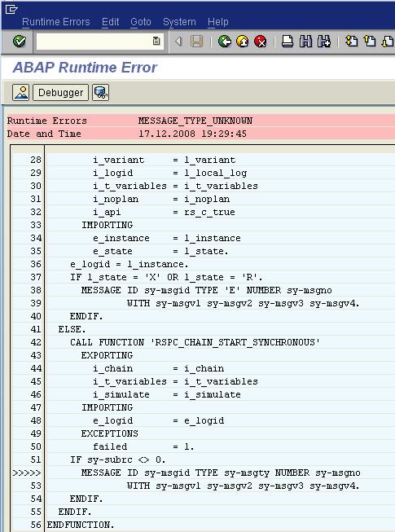This screenshot has width=395, height=532.
Task: Click the Save diskette icon
Action: coord(196,42)
